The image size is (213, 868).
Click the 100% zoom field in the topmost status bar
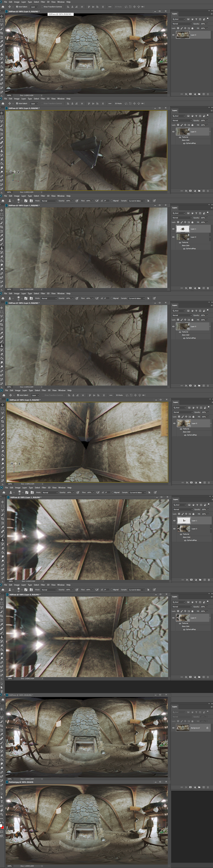pyautogui.click(x=9, y=95)
